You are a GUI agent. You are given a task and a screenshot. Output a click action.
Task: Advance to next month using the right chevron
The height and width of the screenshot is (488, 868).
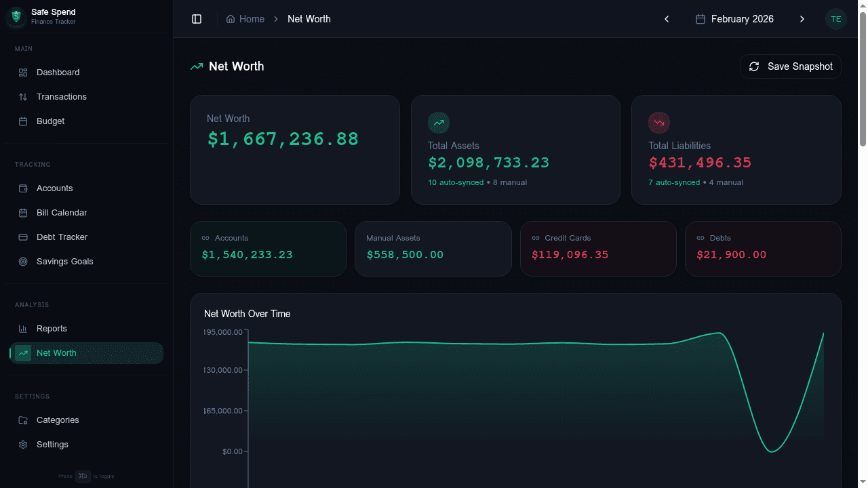click(x=802, y=18)
